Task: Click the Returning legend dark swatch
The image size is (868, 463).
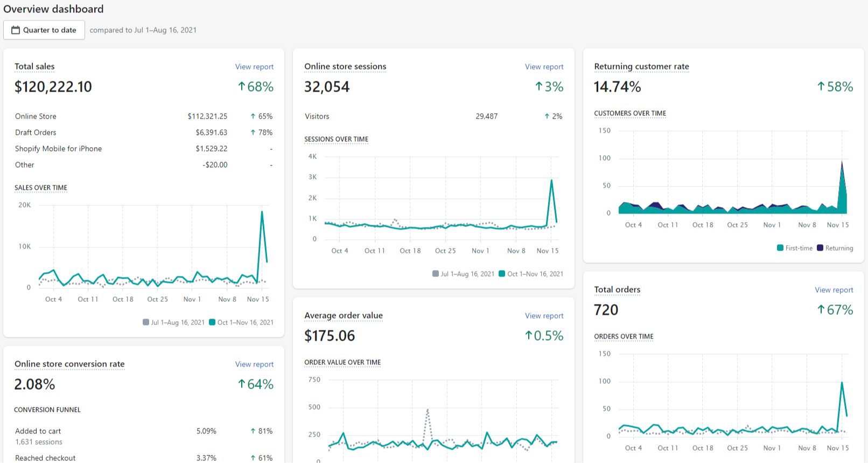Action: [820, 248]
